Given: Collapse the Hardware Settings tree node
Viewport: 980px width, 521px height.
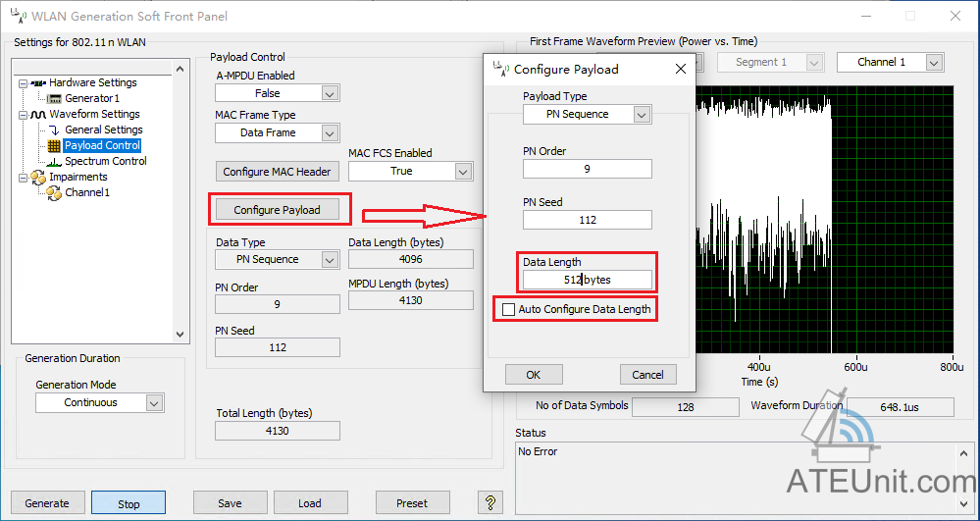Looking at the screenshot, I should click(24, 83).
